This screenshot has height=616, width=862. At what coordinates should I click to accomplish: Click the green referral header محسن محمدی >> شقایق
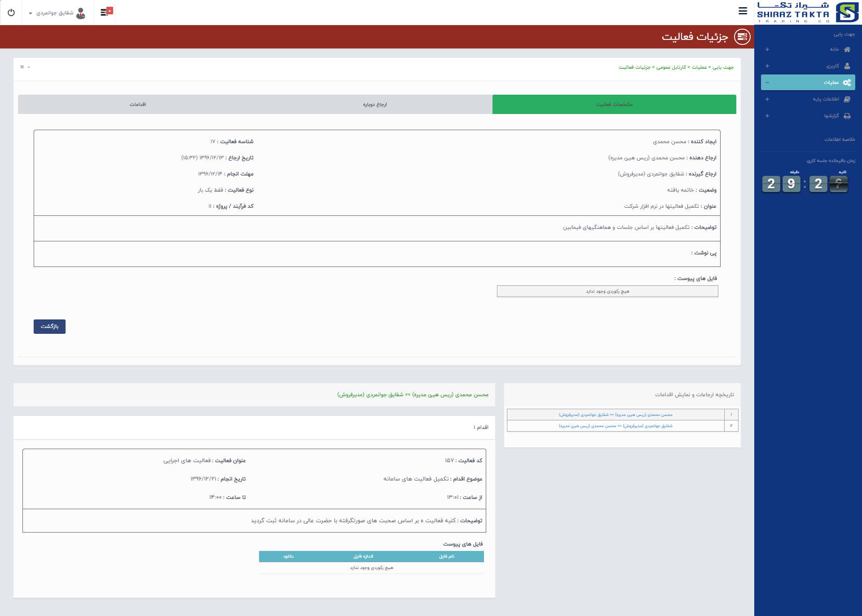413,395
